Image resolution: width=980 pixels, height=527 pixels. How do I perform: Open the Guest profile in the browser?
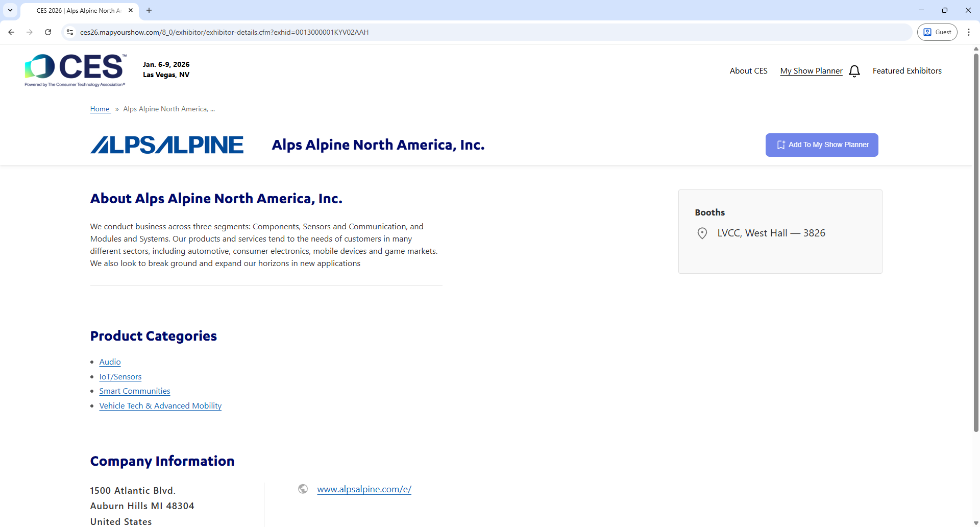tap(937, 32)
